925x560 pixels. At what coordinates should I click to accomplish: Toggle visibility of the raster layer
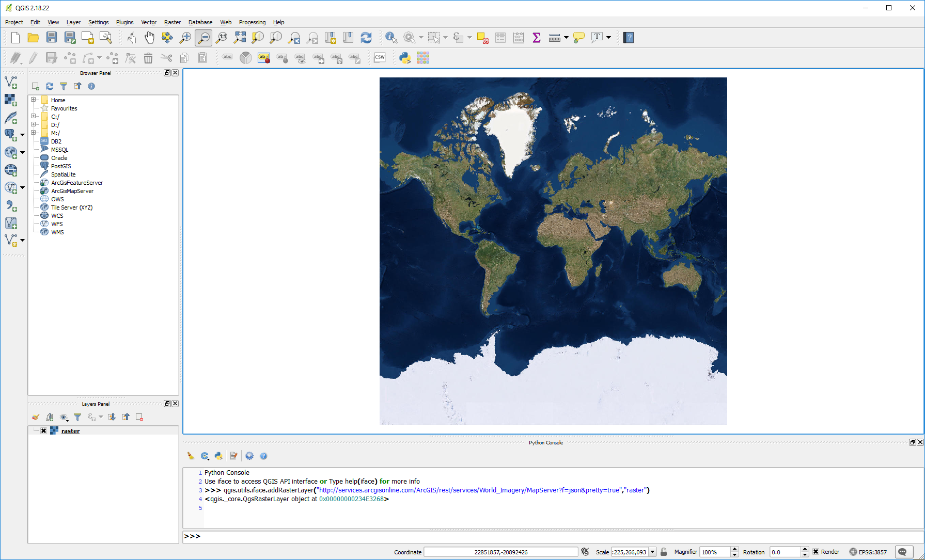click(43, 431)
